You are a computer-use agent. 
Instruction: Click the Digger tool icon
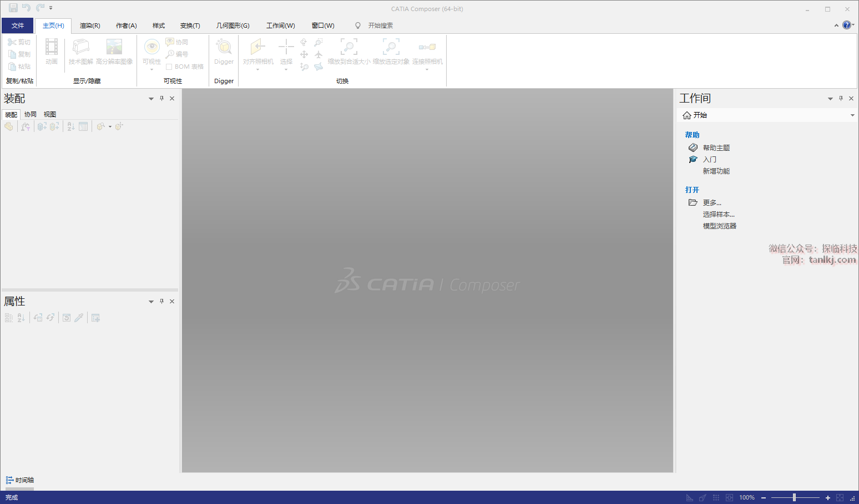(x=224, y=47)
